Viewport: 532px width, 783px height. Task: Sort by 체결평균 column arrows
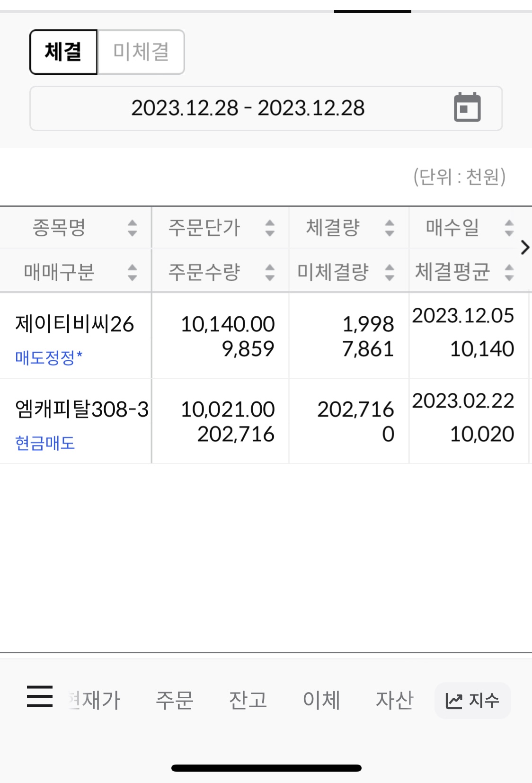[509, 272]
